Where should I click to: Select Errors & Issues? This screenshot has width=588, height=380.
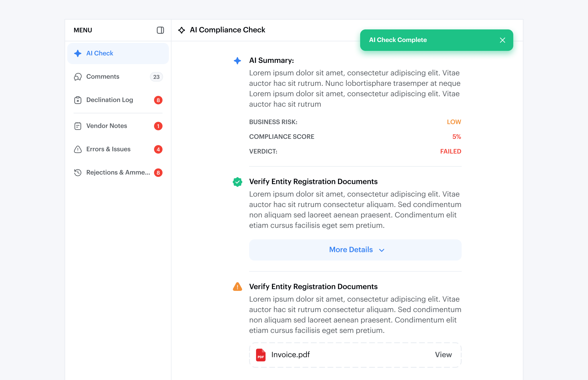(x=118, y=149)
